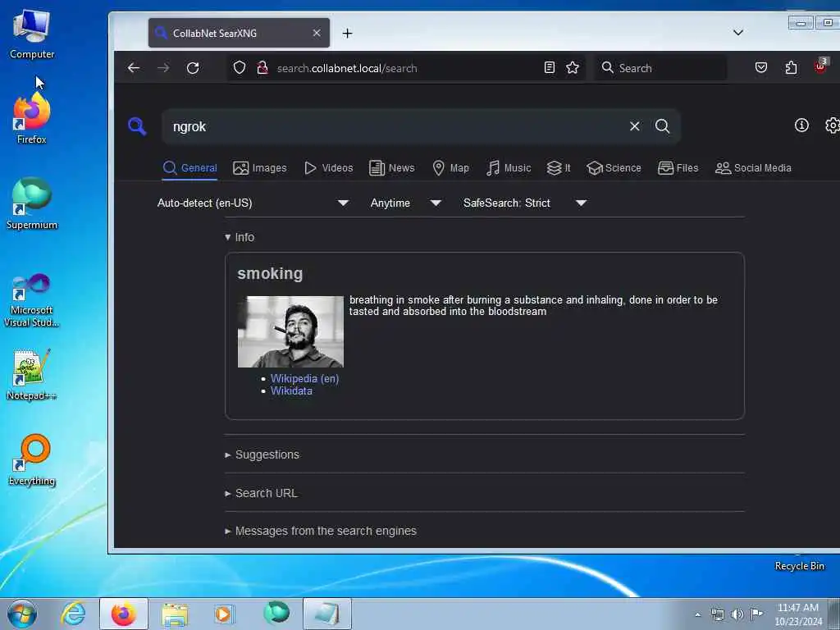Image resolution: width=840 pixels, height=630 pixels.
Task: Open SearXNG preferences gear
Action: pyautogui.click(x=832, y=126)
